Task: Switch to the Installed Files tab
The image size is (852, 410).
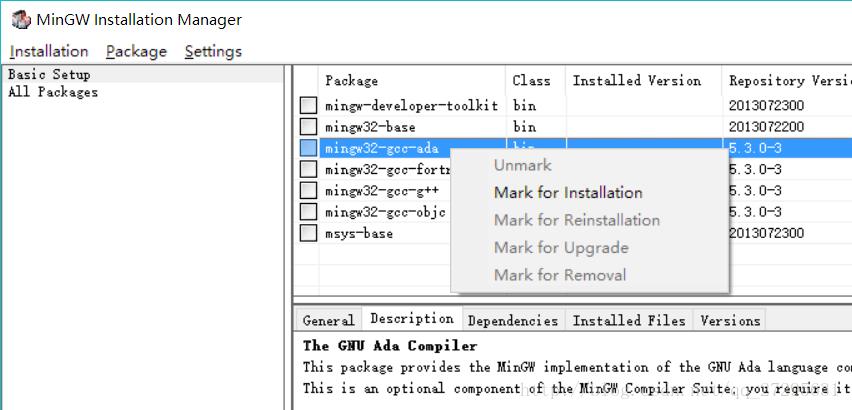Action: (629, 320)
